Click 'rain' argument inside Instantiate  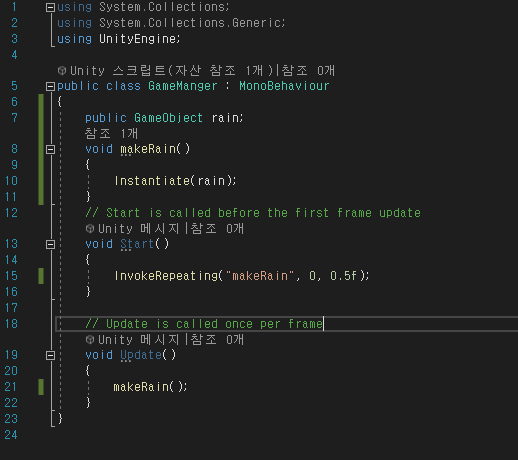click(x=212, y=181)
